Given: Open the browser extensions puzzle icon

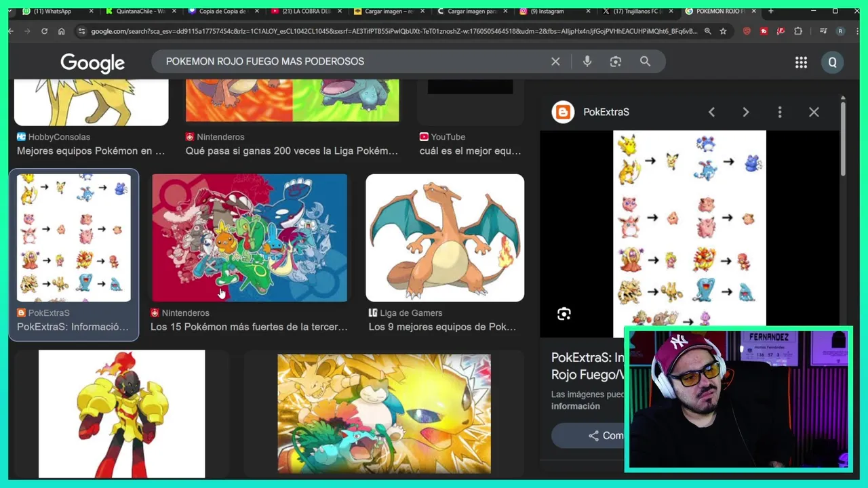Looking at the screenshot, I should tap(798, 31).
